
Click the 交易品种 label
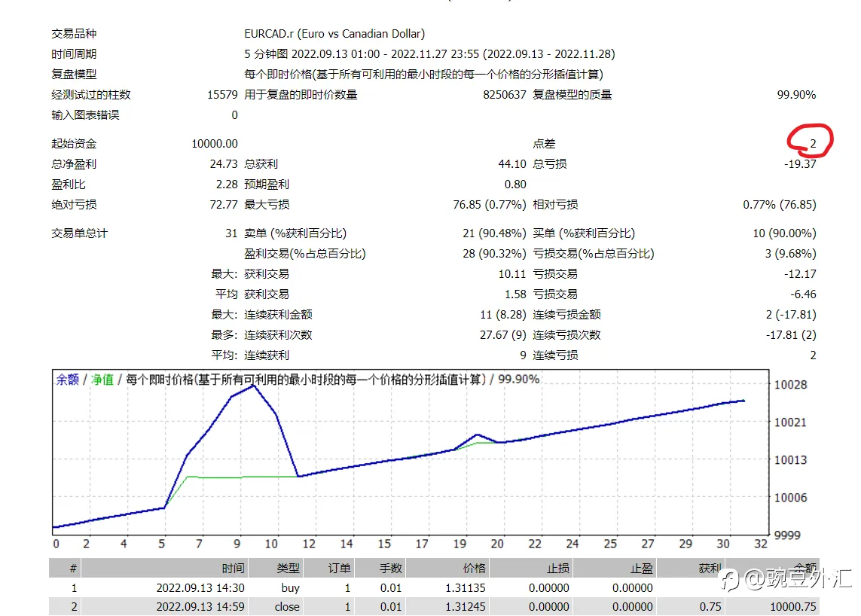coord(74,33)
